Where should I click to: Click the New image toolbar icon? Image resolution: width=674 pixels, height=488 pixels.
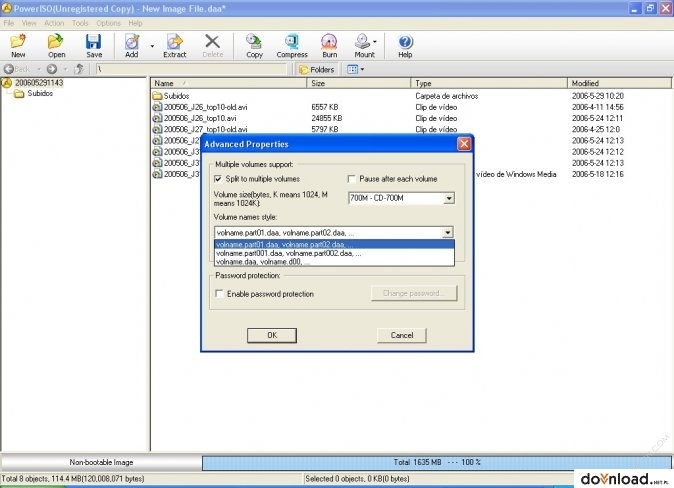point(18,46)
